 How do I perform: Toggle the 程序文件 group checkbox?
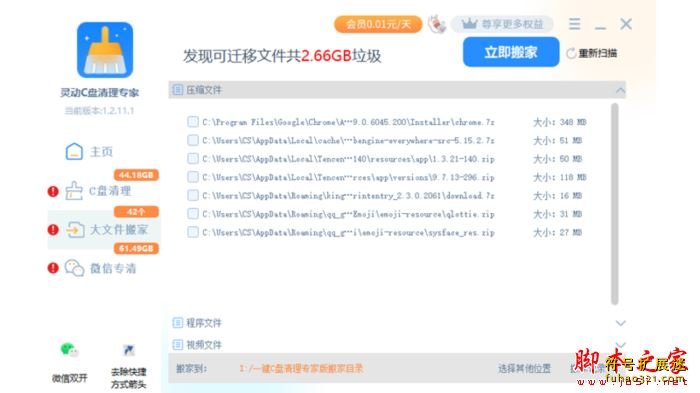[177, 322]
